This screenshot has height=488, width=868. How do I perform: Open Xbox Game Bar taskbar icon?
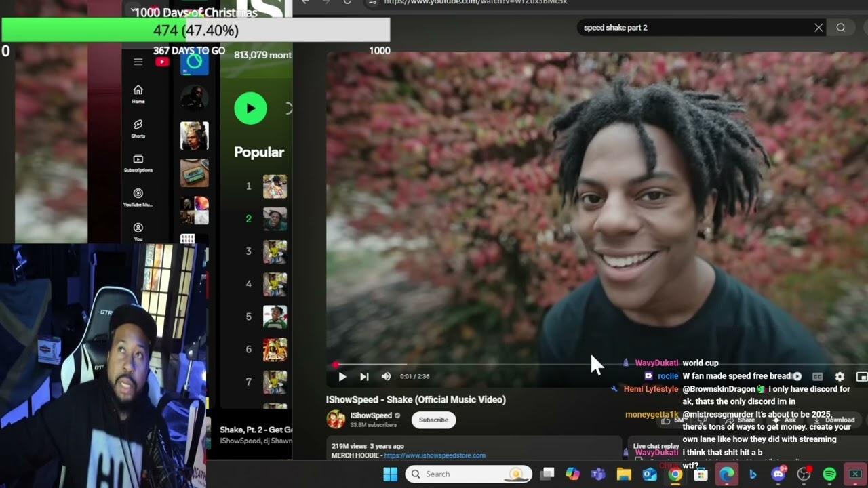click(x=855, y=474)
